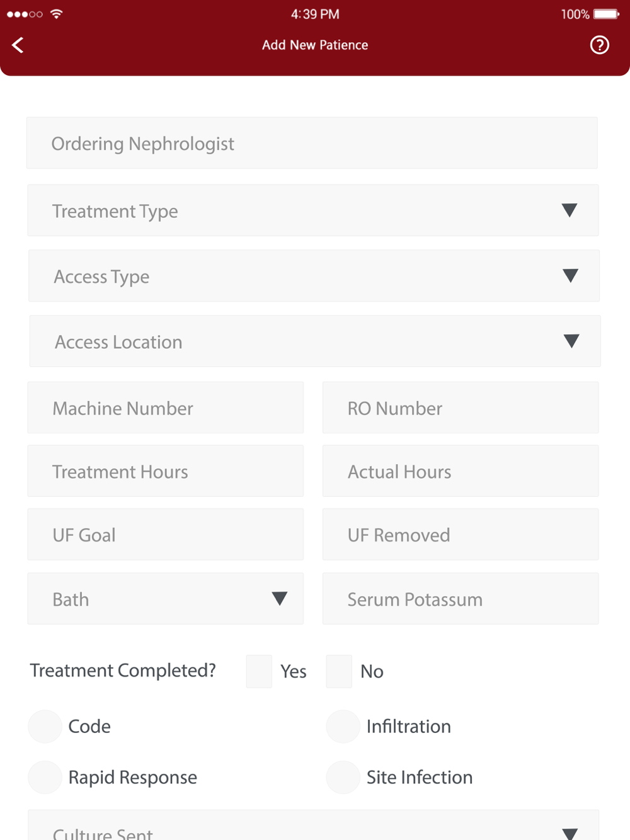Tap the back arrow icon
Screen dimensions: 630x840
[x=18, y=45]
